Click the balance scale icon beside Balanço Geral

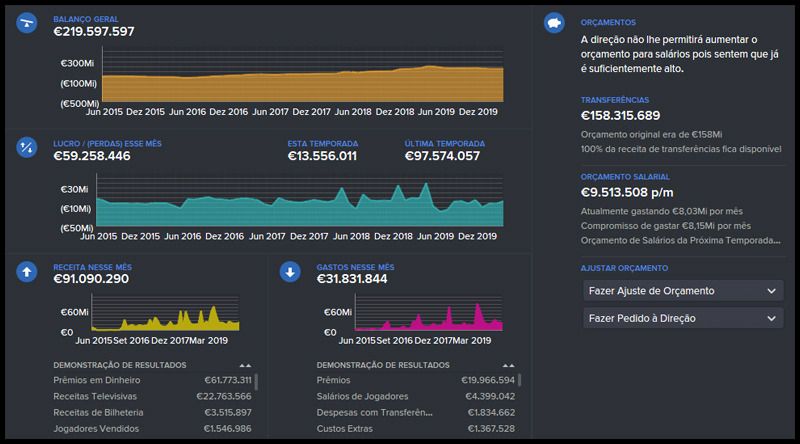pos(27,24)
